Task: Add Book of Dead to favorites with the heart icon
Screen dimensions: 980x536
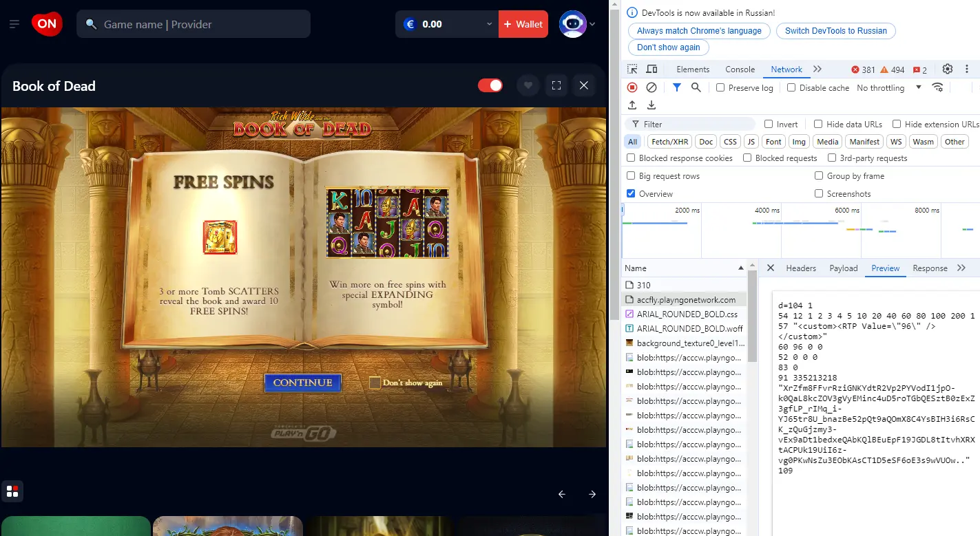Action: pos(528,85)
